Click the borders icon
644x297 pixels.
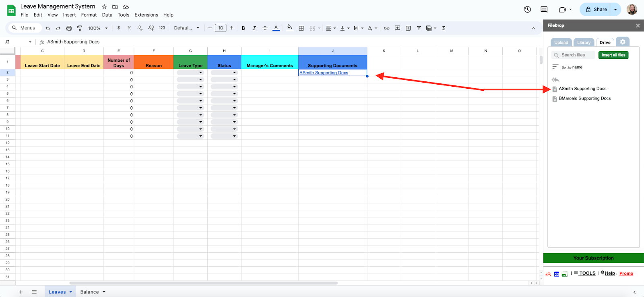[301, 28]
